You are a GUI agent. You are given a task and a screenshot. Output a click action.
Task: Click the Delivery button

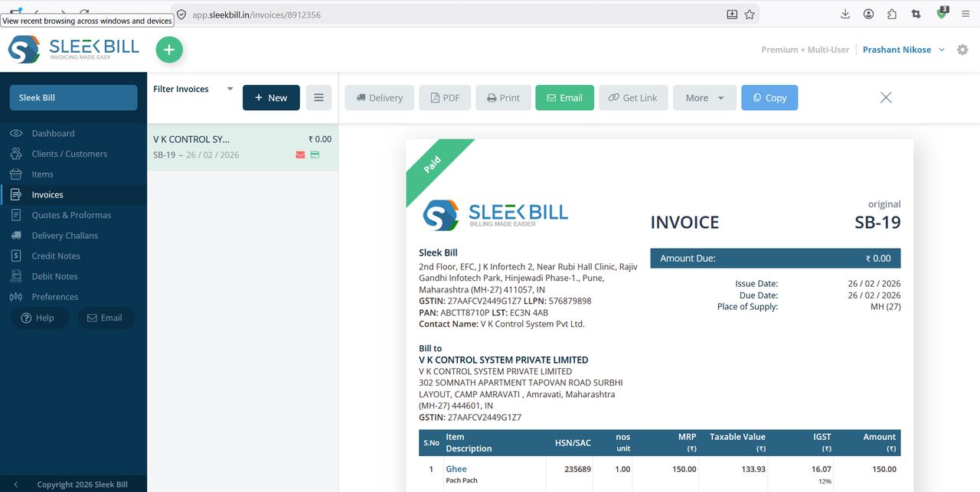[x=380, y=98]
